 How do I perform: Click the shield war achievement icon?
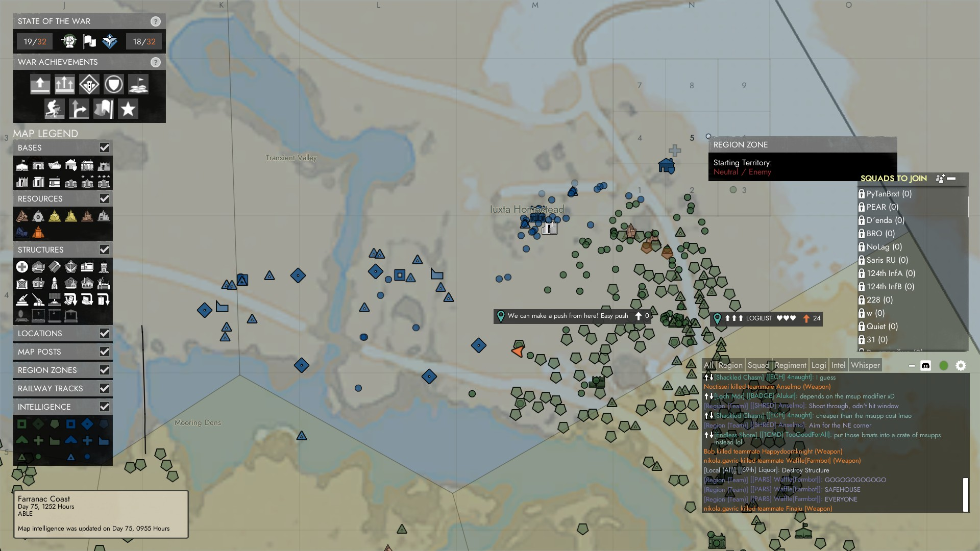[113, 84]
